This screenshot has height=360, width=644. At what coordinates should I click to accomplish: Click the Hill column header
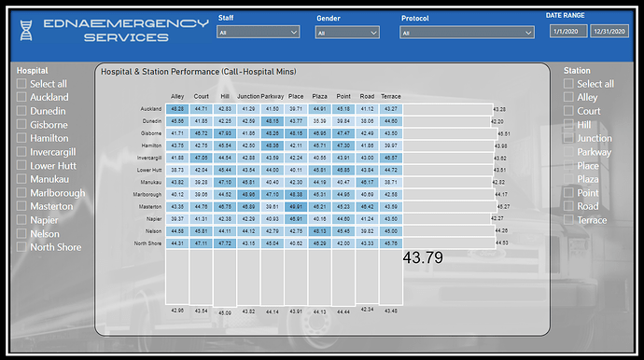point(225,96)
